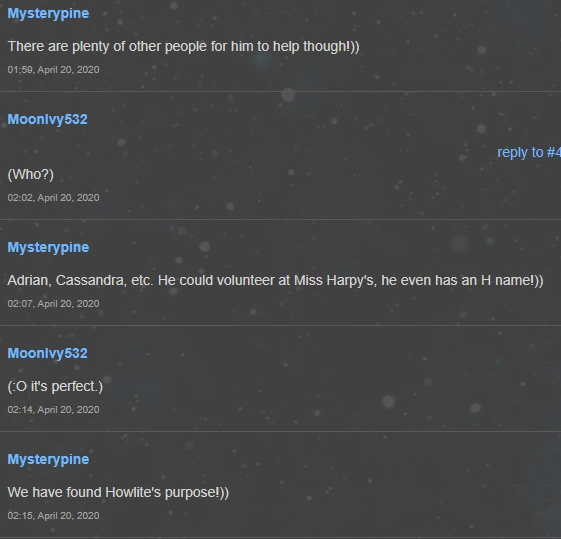Follow the 'reply to #4' link
The height and width of the screenshot is (539, 561).
(529, 153)
